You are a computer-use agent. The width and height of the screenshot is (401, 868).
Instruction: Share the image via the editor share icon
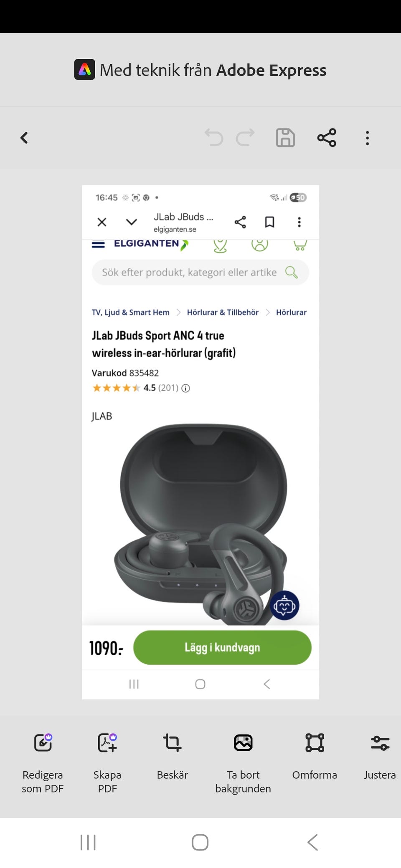point(327,138)
